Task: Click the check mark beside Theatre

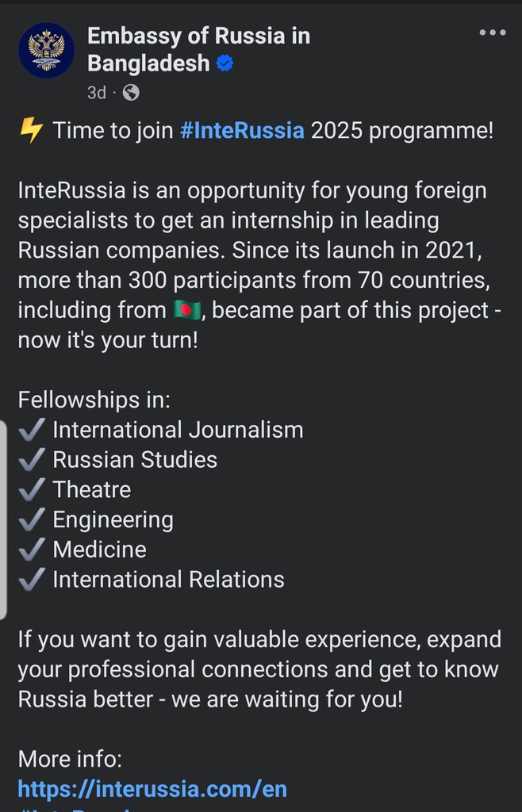Action: (x=32, y=489)
